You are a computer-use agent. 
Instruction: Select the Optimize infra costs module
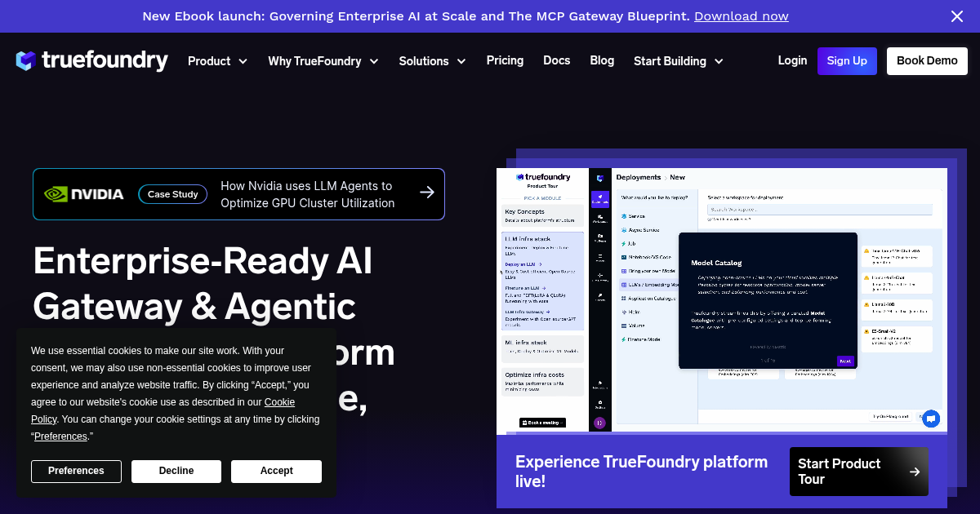point(542,380)
